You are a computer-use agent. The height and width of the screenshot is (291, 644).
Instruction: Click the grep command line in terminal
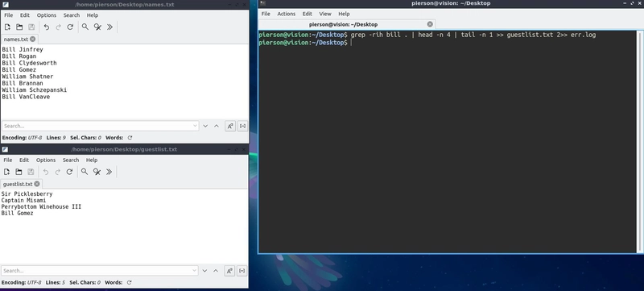[x=427, y=35]
